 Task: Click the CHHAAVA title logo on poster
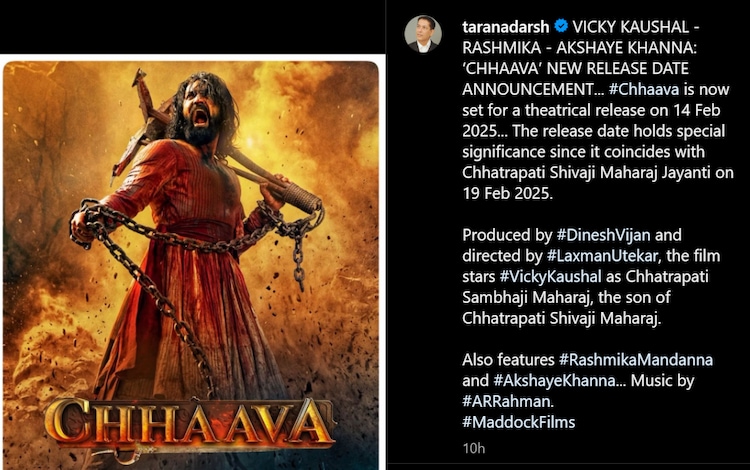190,422
